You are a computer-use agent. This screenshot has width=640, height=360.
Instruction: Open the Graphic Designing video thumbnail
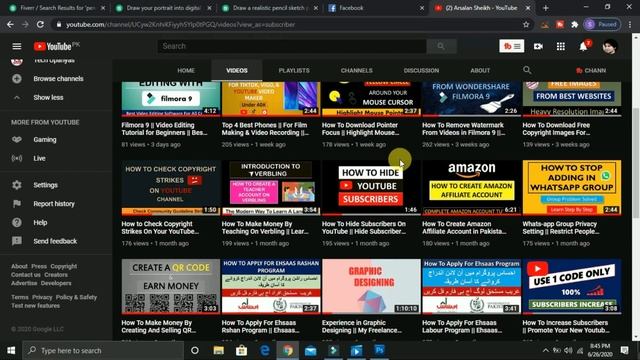click(x=371, y=286)
